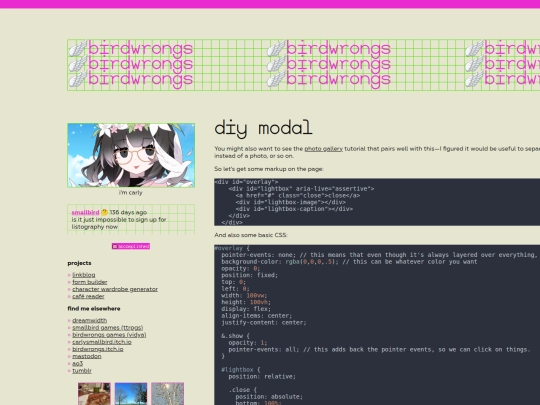Image resolution: width=540 pixels, height=405 pixels.
Task: Open the food photo thumbnail
Action: tap(94, 394)
